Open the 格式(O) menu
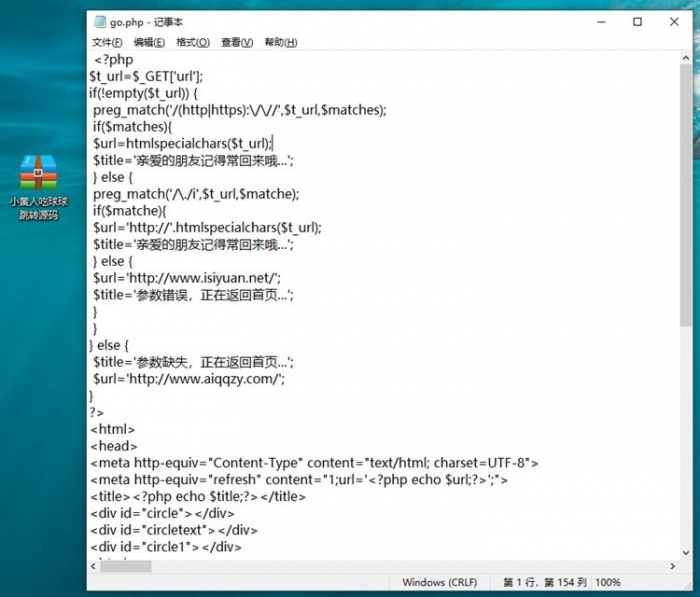 [192, 42]
